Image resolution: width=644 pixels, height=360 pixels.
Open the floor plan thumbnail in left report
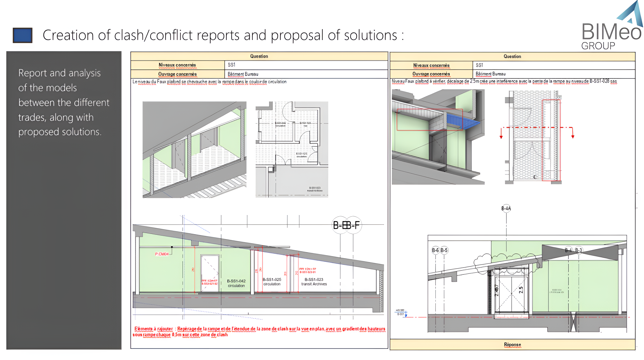[292, 149]
